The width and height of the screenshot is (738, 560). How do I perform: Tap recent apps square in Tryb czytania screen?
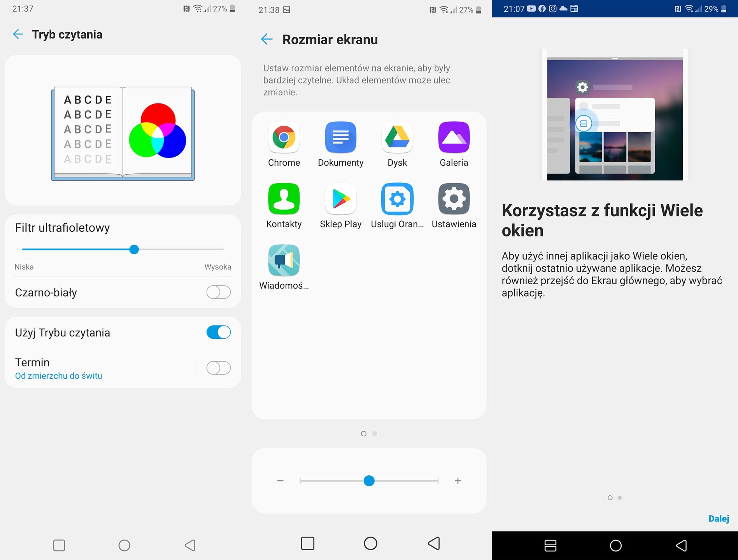pos(59,545)
